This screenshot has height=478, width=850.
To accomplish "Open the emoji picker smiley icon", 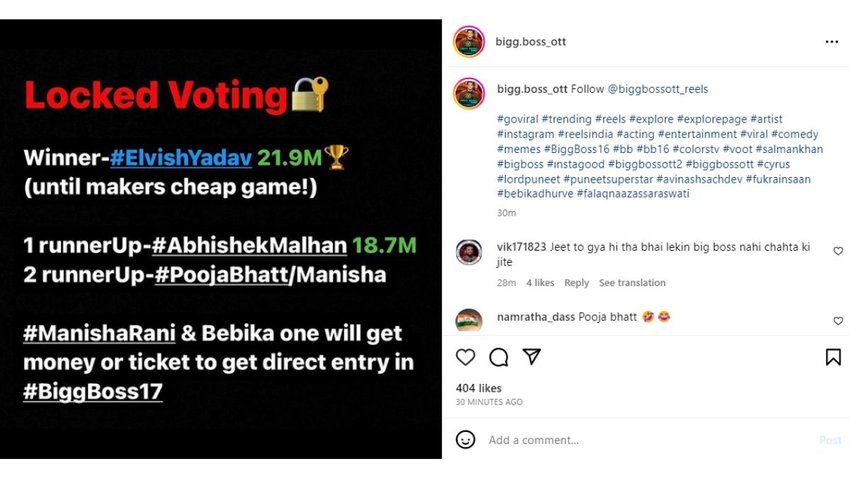I will (465, 439).
